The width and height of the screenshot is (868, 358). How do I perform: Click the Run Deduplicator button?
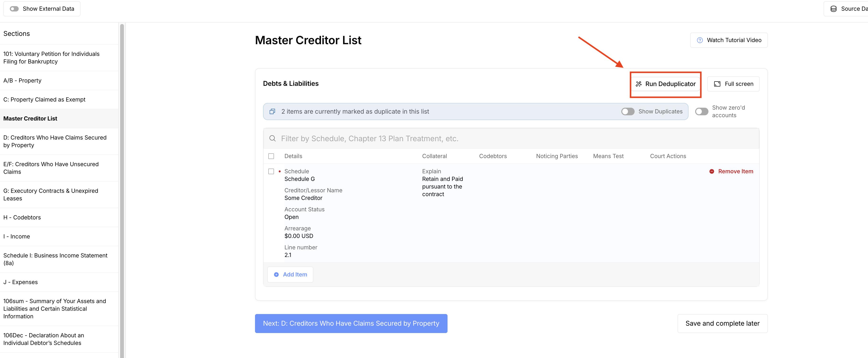[x=665, y=84]
